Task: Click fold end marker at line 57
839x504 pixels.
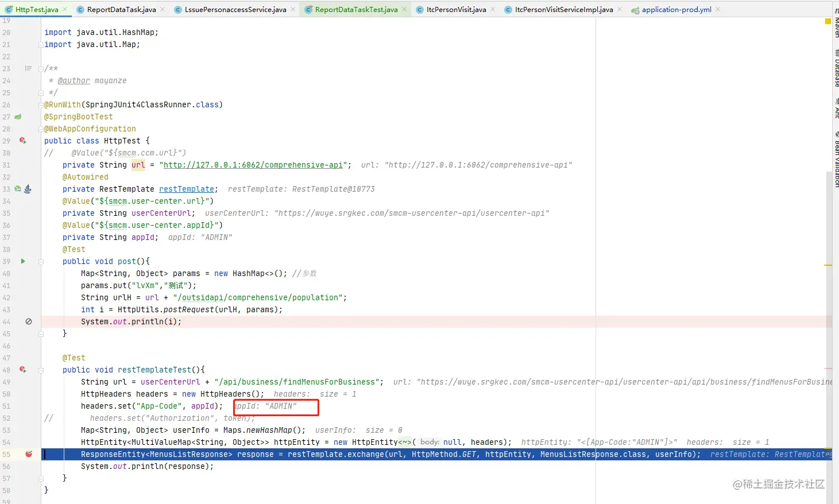Action: click(x=41, y=478)
